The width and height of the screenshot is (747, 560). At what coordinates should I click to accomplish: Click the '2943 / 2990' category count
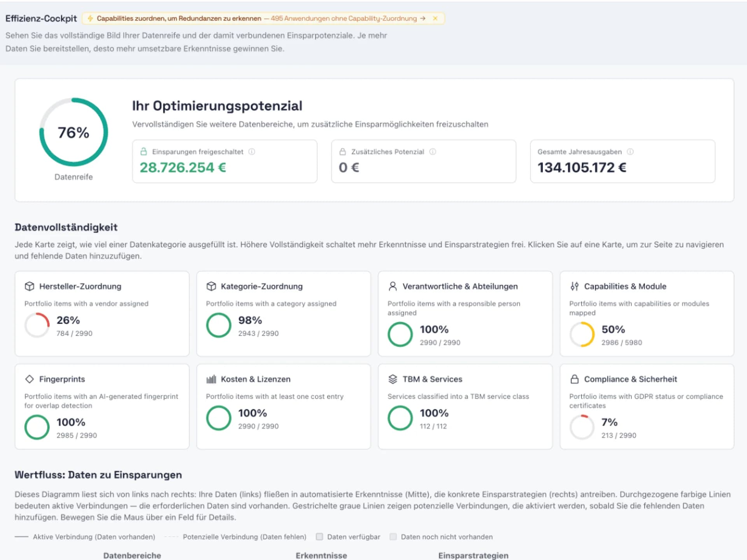click(258, 333)
